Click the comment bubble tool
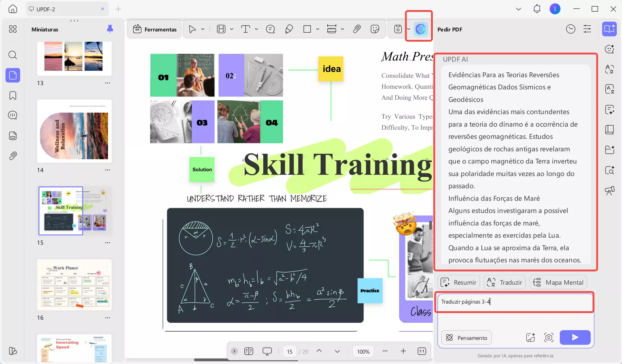 [270, 29]
